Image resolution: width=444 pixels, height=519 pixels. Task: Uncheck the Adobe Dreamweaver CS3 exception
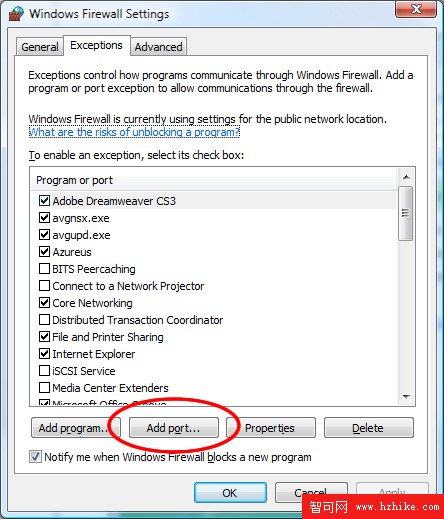44,201
